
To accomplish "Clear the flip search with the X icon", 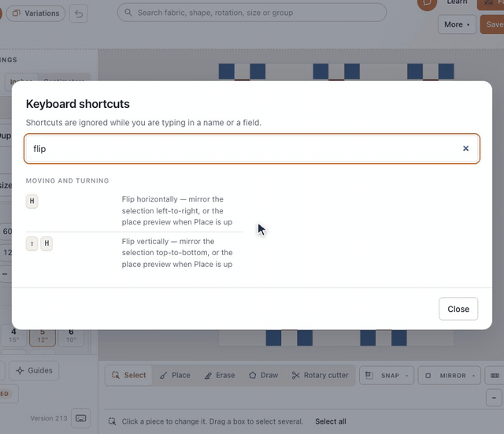I will [465, 149].
